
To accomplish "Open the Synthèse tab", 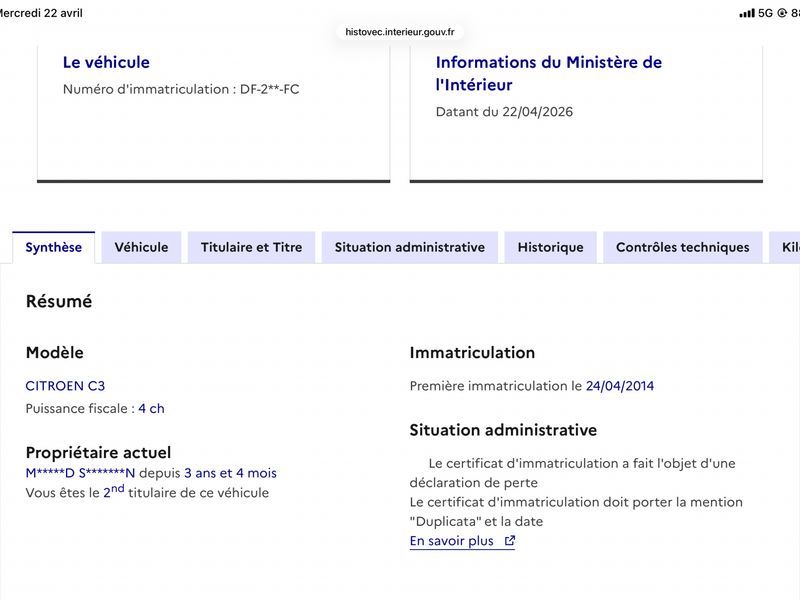I will (x=54, y=247).
